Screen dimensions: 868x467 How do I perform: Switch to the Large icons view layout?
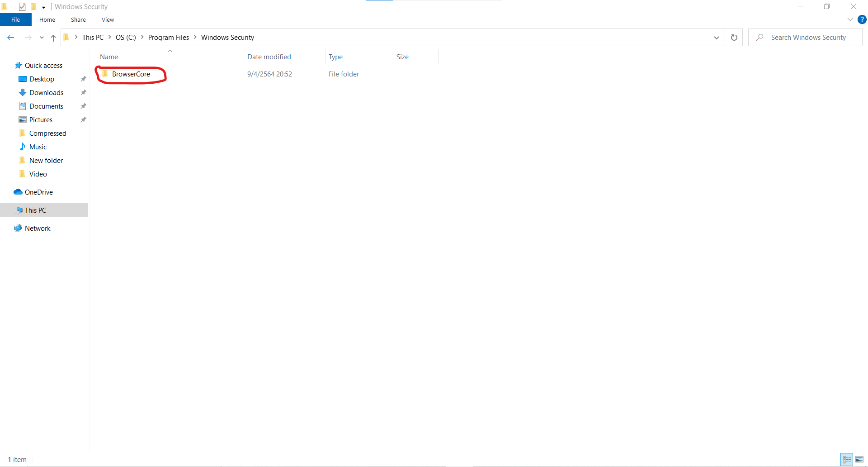[x=859, y=460]
